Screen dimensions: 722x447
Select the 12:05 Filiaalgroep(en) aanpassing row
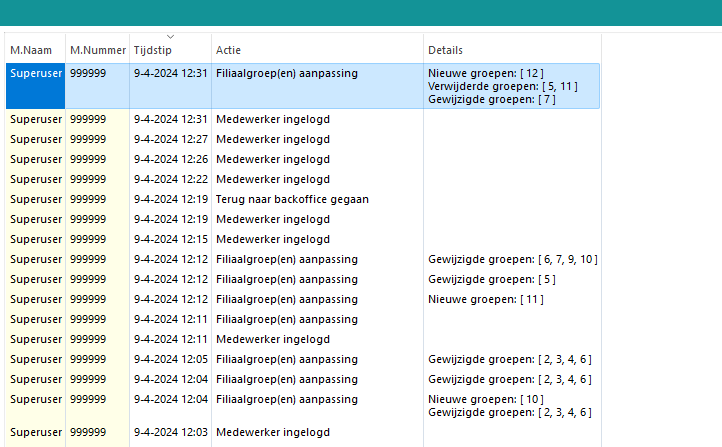tap(303, 359)
